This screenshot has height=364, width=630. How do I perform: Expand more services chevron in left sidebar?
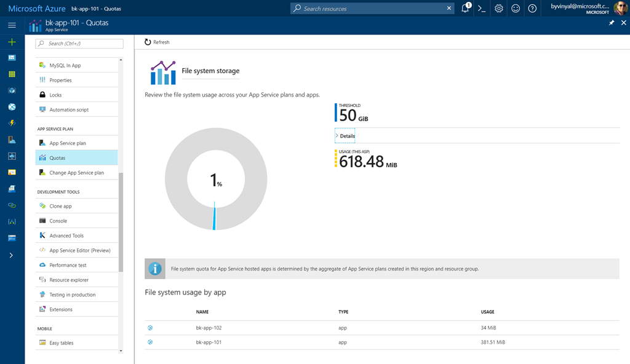click(x=12, y=255)
